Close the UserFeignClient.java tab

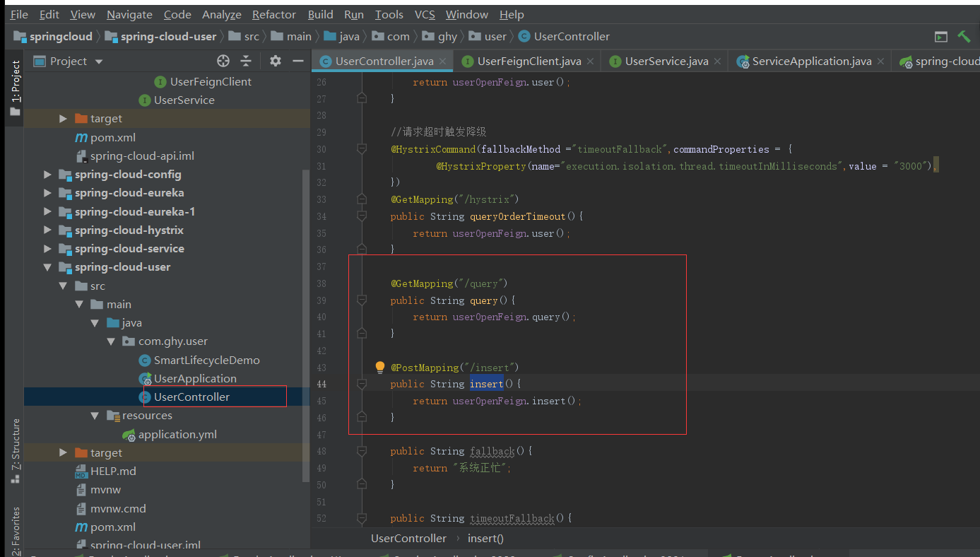(x=590, y=61)
